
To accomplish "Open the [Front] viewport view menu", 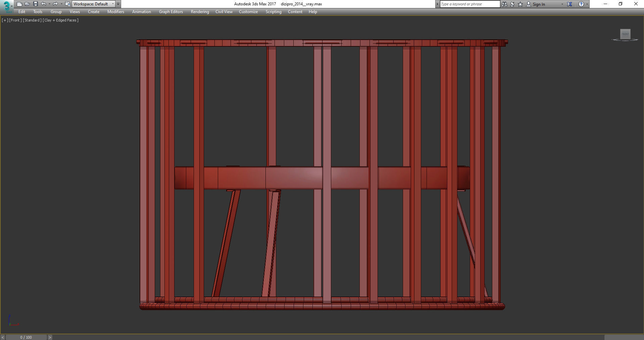I will pos(15,20).
